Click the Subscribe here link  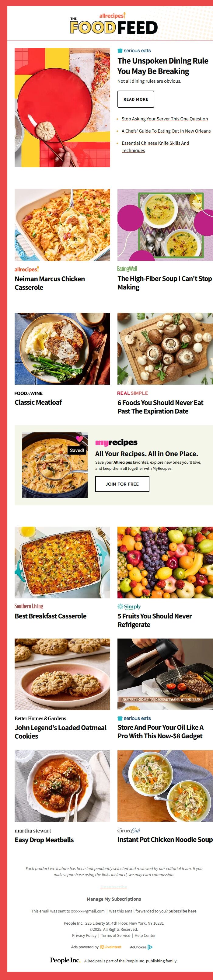pyautogui.click(x=183, y=911)
